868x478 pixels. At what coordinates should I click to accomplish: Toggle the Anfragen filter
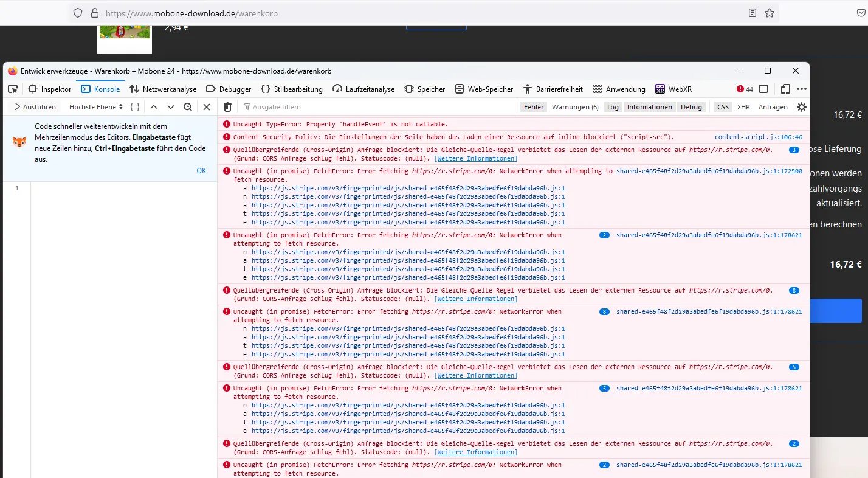[773, 107]
